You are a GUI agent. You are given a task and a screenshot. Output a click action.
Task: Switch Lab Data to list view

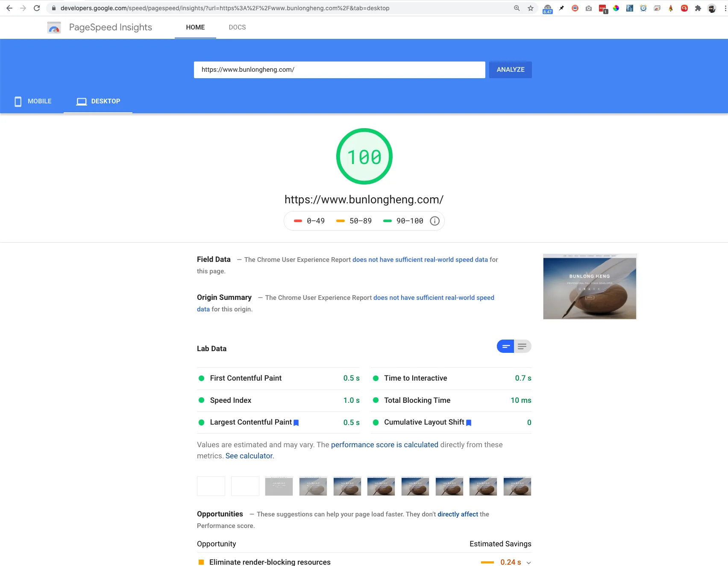[x=522, y=346]
